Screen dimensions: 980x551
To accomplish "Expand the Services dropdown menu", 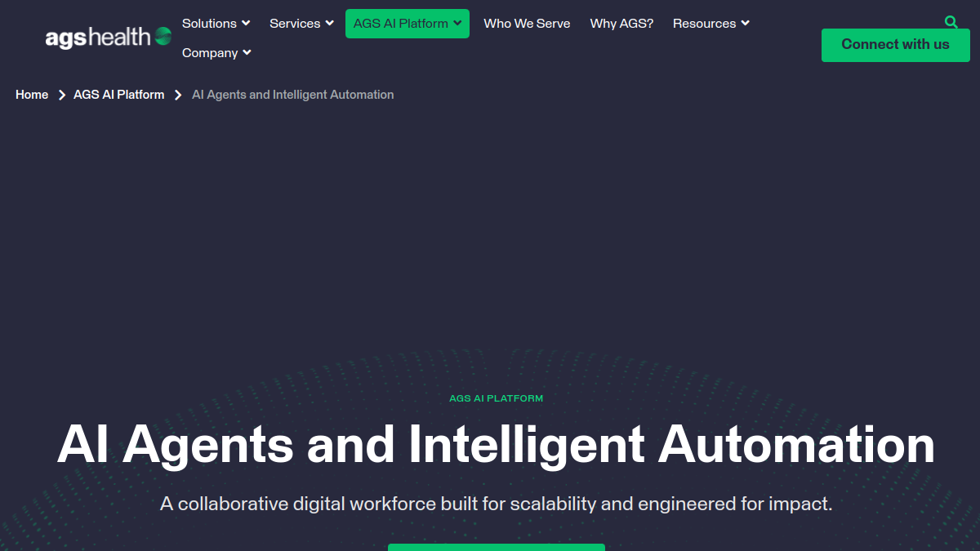I will click(x=302, y=24).
